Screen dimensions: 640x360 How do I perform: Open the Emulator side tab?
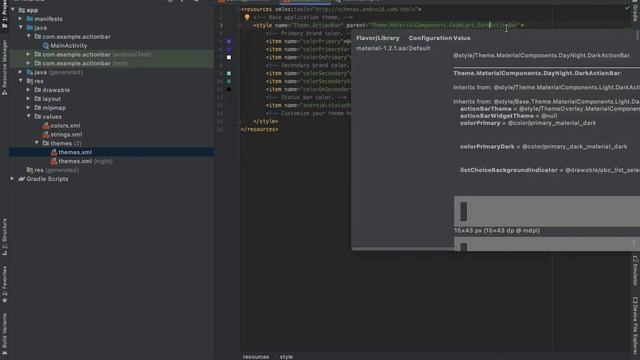click(635, 271)
